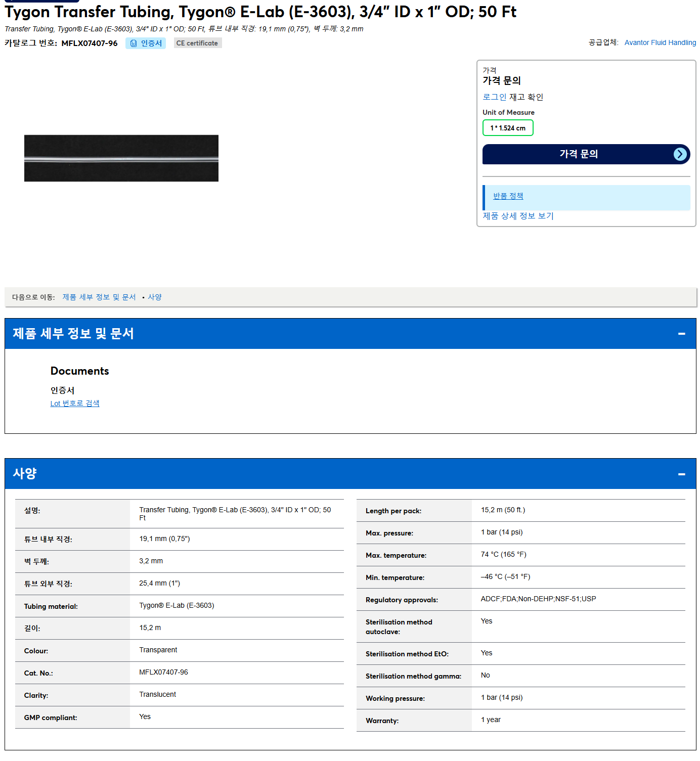
Task: Click the Tygon tubing product thumbnail
Action: [121, 158]
